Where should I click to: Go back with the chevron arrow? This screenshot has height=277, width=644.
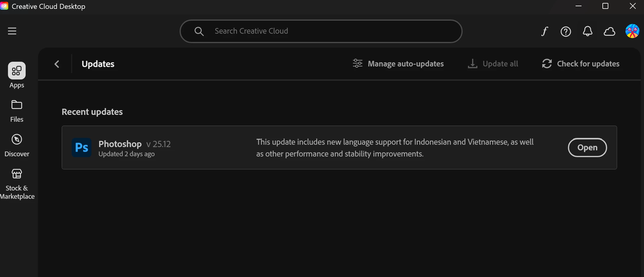(x=57, y=64)
